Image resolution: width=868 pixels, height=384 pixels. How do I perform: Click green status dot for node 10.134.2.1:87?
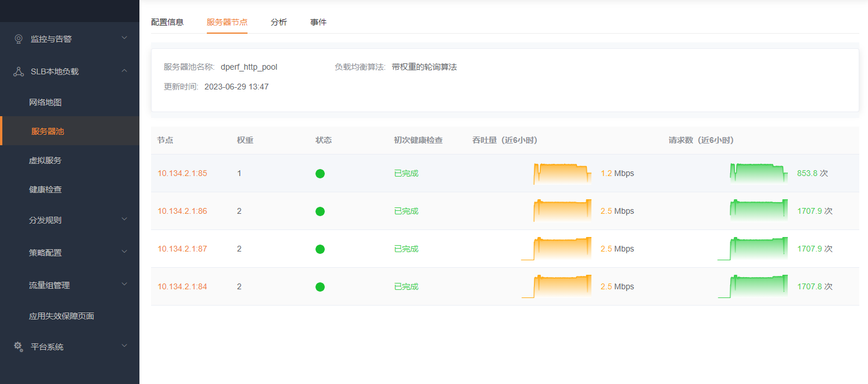coord(320,249)
